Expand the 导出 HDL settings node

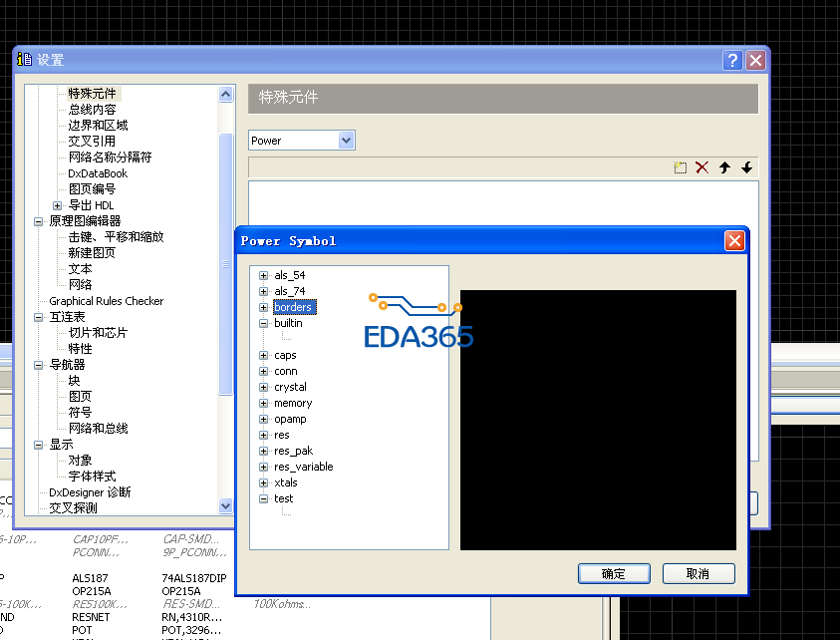tap(58, 205)
